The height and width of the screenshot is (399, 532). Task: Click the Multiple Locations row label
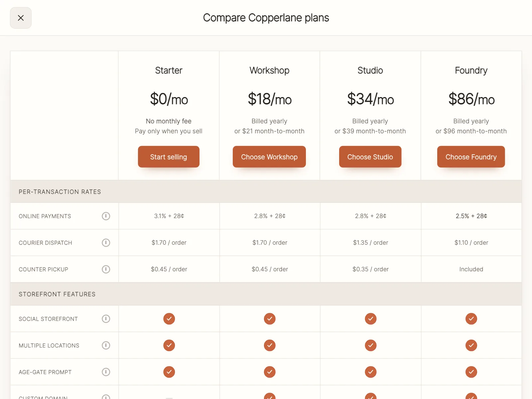tap(49, 345)
